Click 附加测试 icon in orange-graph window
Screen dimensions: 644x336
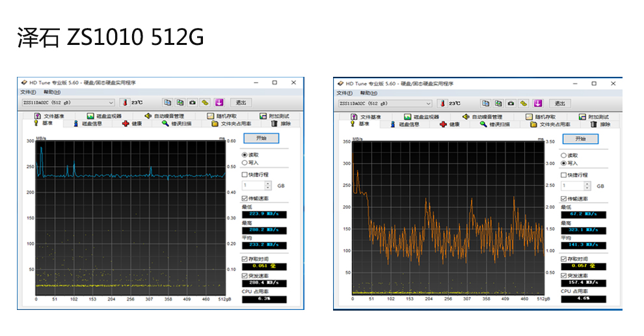tap(582, 117)
